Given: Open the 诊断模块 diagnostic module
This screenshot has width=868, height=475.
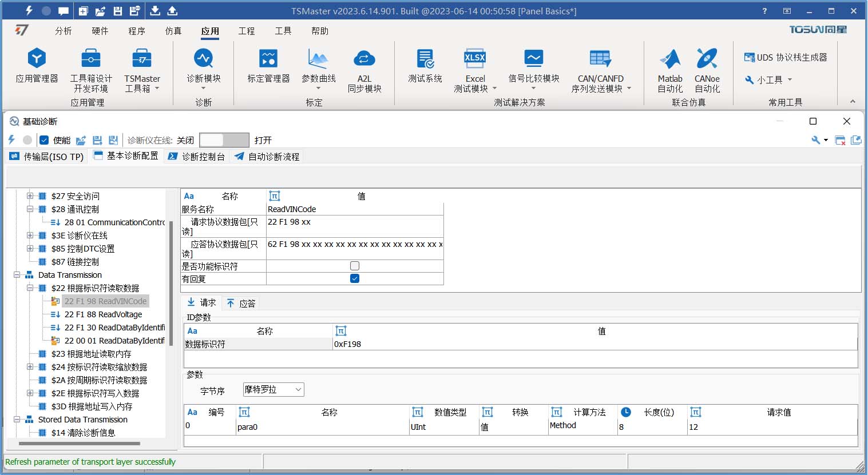Looking at the screenshot, I should (x=203, y=67).
